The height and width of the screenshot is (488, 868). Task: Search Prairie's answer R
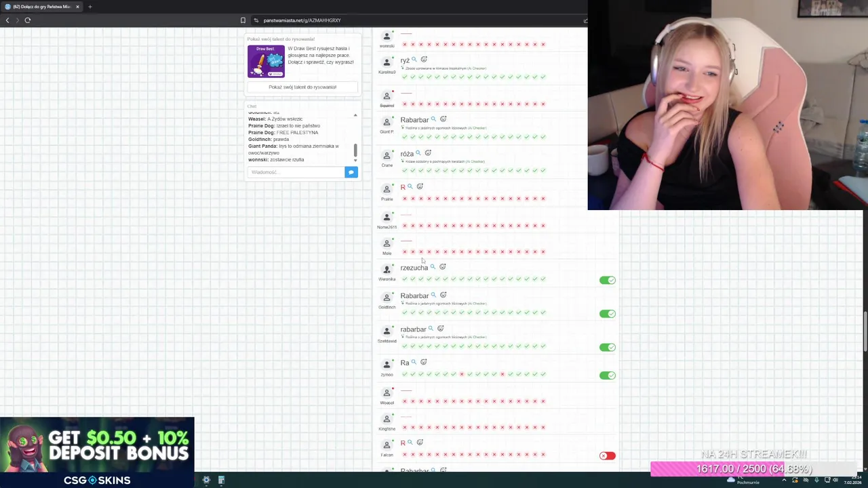click(x=410, y=186)
